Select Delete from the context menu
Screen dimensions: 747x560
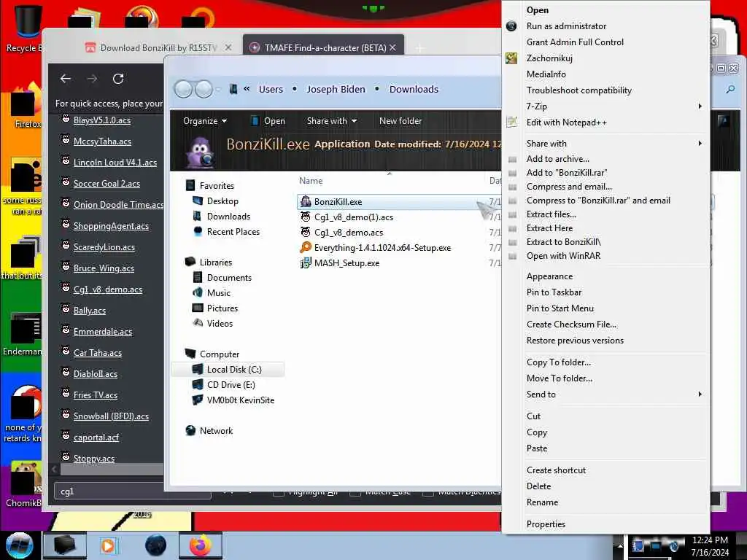539,486
